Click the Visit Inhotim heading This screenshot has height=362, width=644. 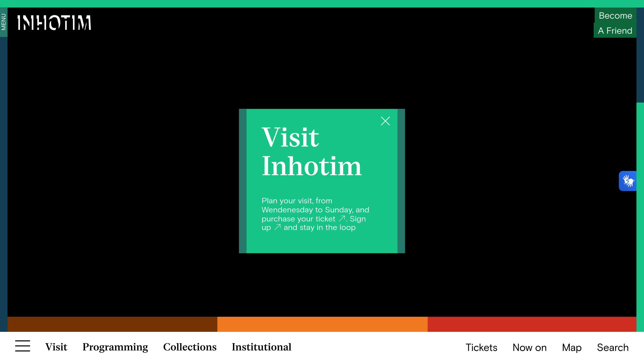(x=312, y=151)
